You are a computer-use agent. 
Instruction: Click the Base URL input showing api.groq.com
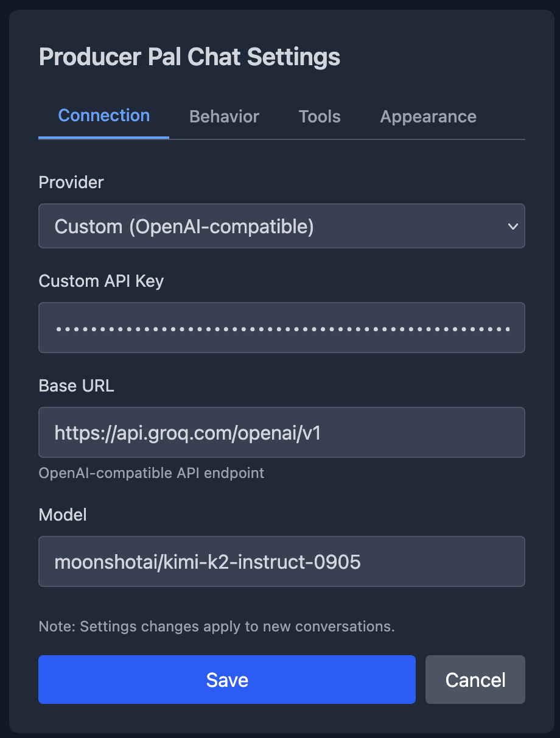(x=281, y=432)
